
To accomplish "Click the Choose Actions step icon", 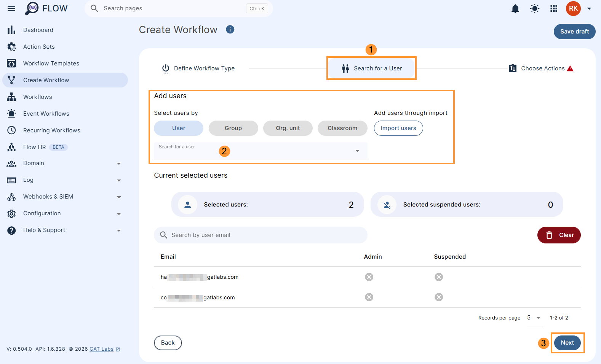I will pos(513,68).
